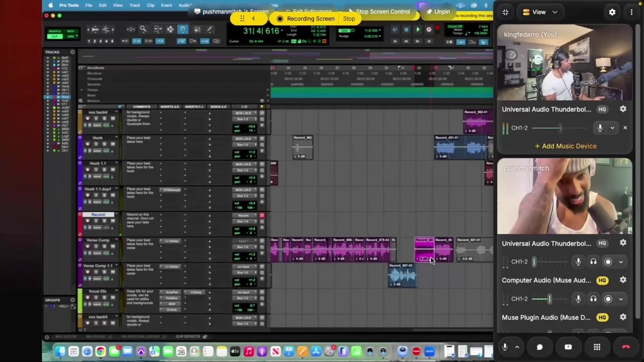The width and height of the screenshot is (644, 362).
Task: Toggle the HQ badge on Muse Plugin Audio
Action: [602, 317]
